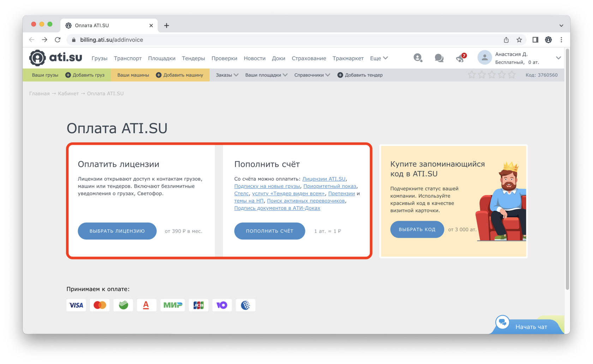This screenshot has height=364, width=593.
Task: Click the fifth rating star
Action: click(x=511, y=75)
